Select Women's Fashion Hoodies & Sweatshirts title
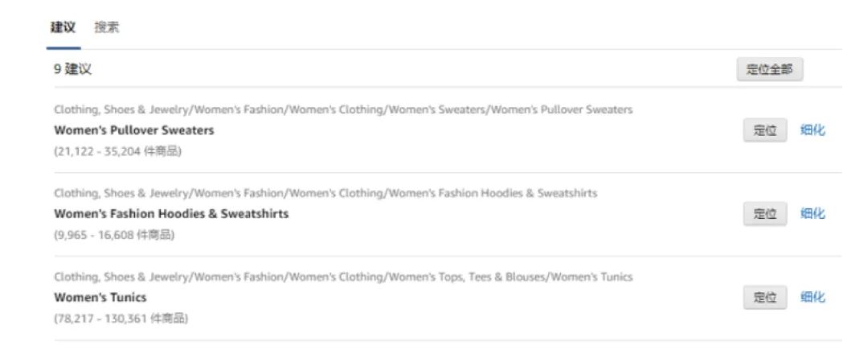This screenshot has height=354, width=868. (171, 214)
